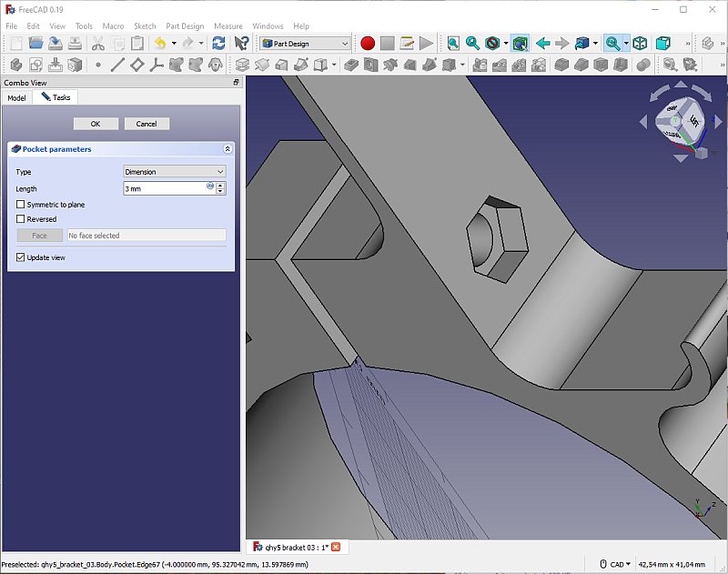
Task: Expand the additive primitive dropdown arrow
Action: [x=334, y=65]
